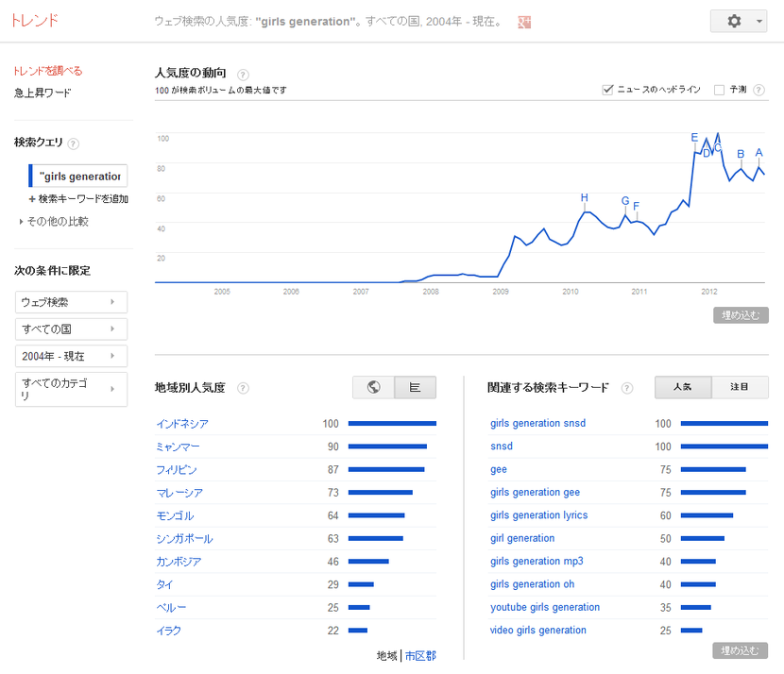Open トレンドを調べる in sidebar
This screenshot has width=784, height=674.
(x=47, y=71)
